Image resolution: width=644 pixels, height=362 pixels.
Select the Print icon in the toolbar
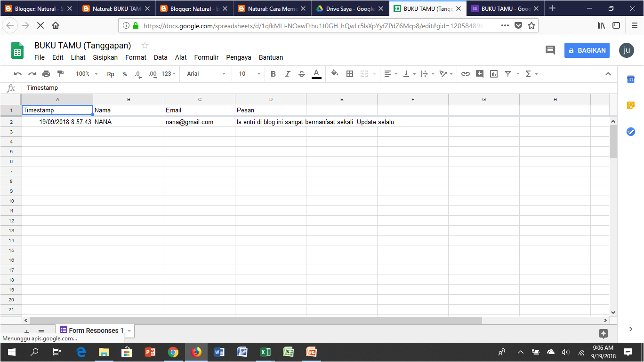click(46, 74)
